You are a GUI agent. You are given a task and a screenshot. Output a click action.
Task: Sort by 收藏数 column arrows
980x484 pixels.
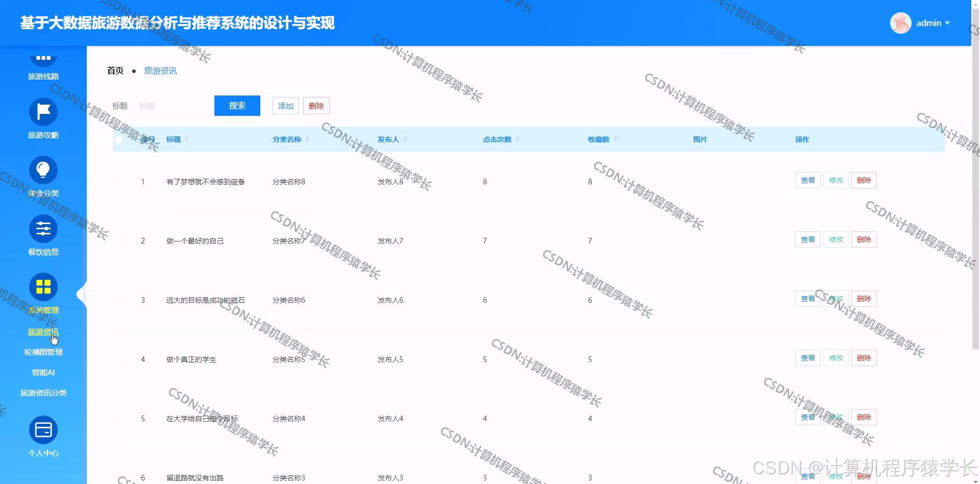click(x=616, y=139)
